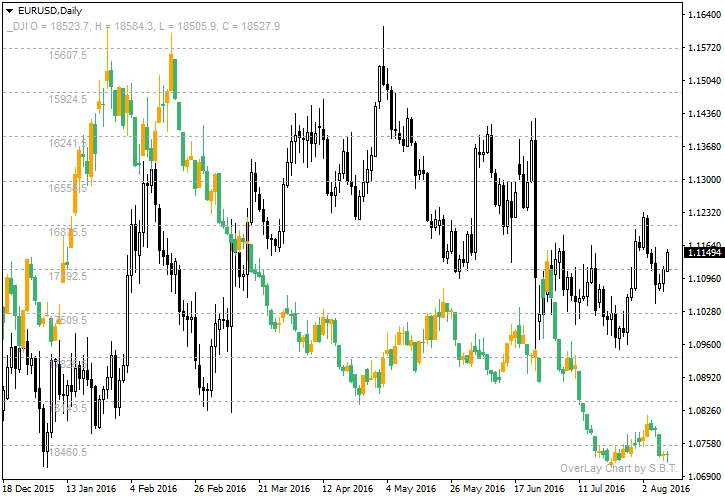Click the 18143.5 overlay level label

(68, 408)
